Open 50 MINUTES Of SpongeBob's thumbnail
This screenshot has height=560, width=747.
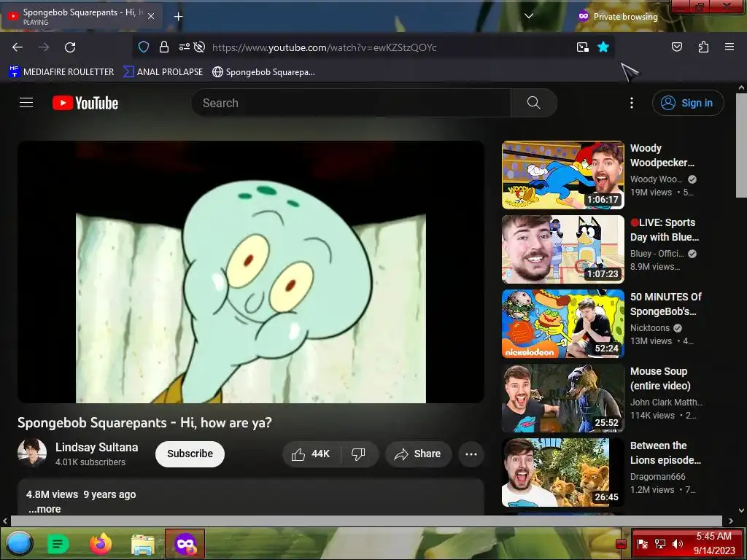pyautogui.click(x=562, y=324)
